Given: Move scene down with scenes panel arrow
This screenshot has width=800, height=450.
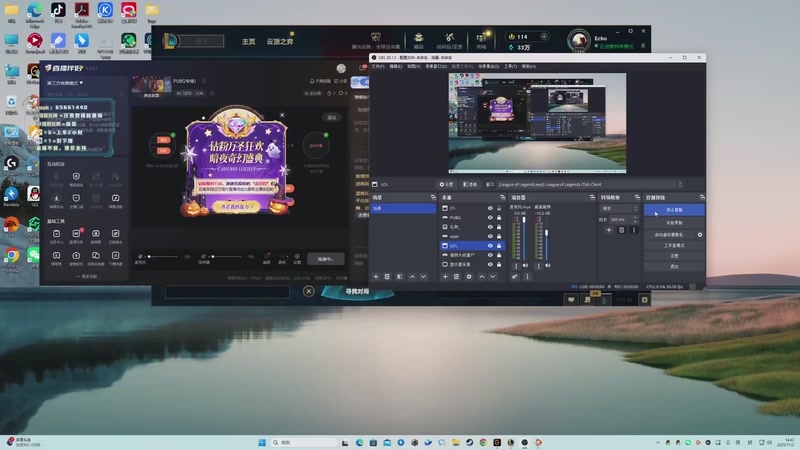Looking at the screenshot, I should coord(423,277).
